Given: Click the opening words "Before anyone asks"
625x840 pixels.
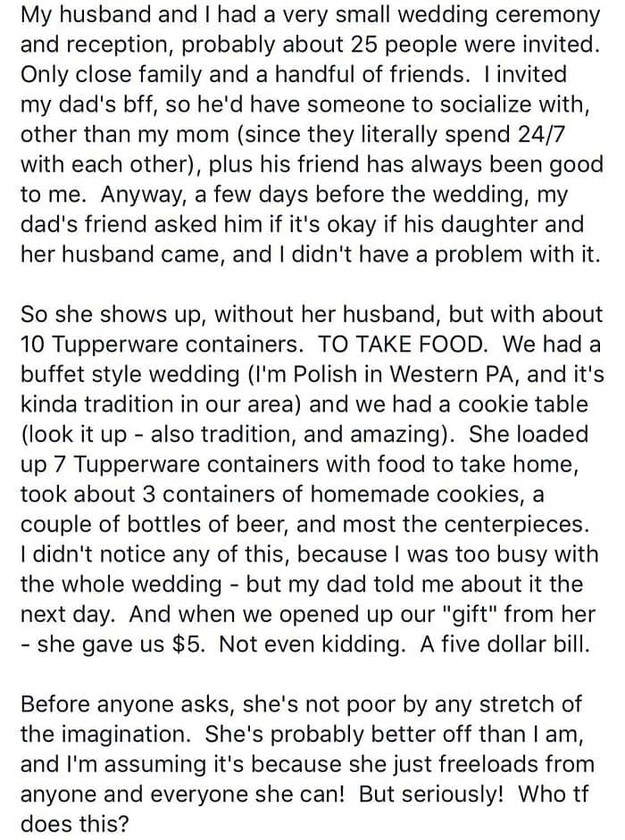Looking at the screenshot, I should (127, 704).
